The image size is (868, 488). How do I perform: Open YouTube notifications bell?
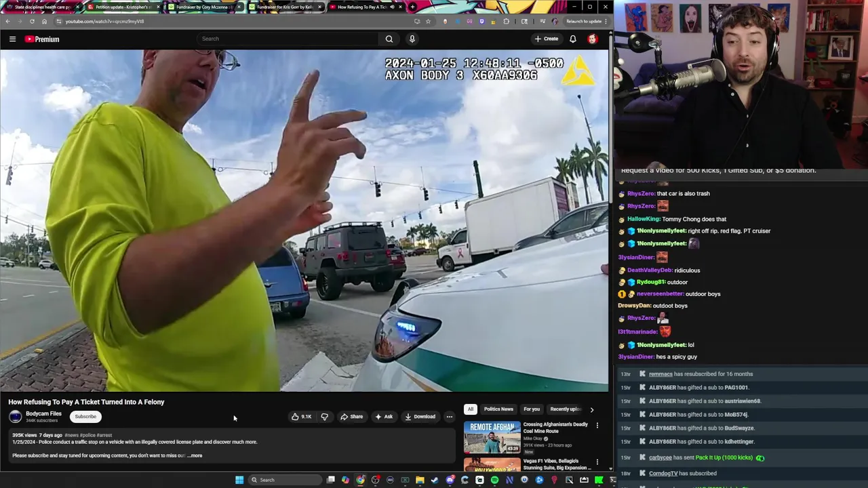click(573, 39)
